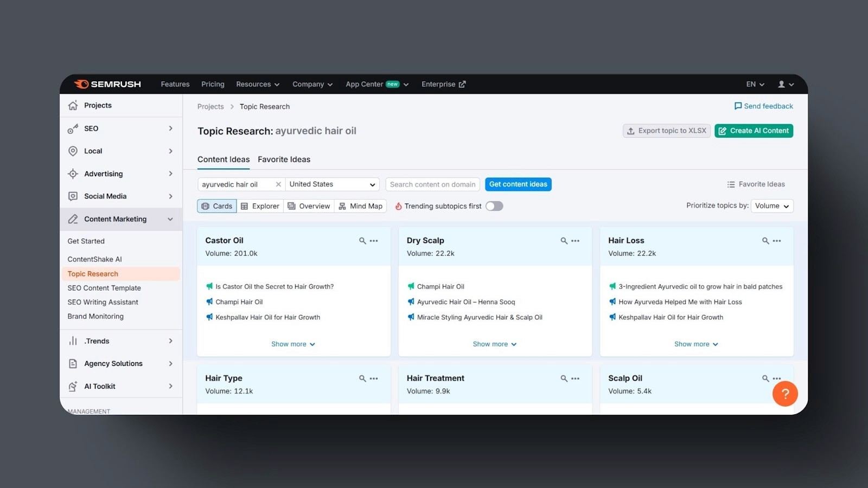Click the Create AI Content button
The width and height of the screenshot is (868, 488).
(754, 131)
